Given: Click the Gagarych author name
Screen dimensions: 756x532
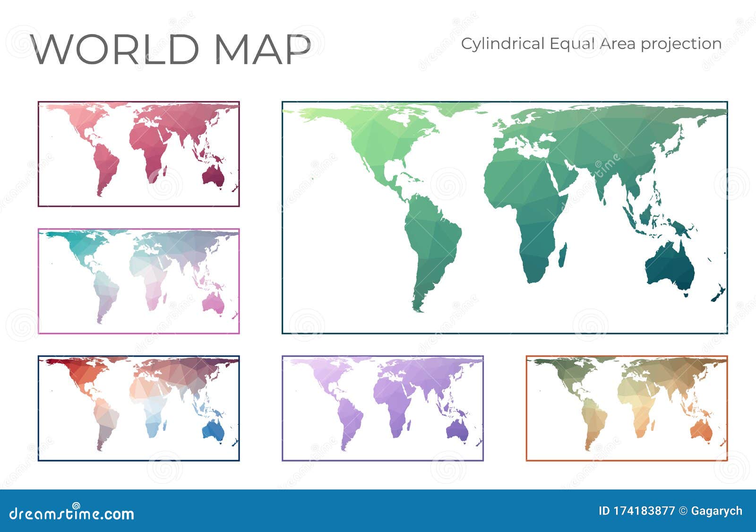Looking at the screenshot, I should point(718,510).
